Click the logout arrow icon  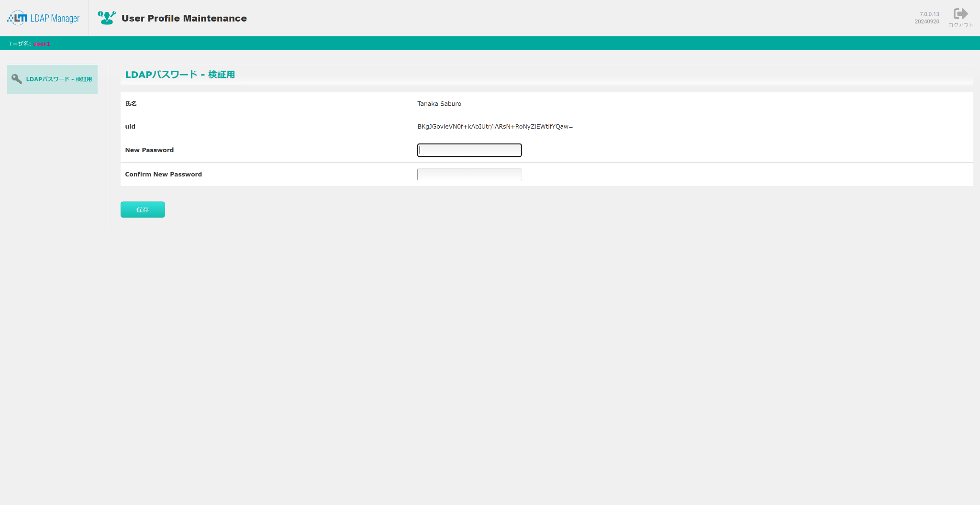pos(960,13)
